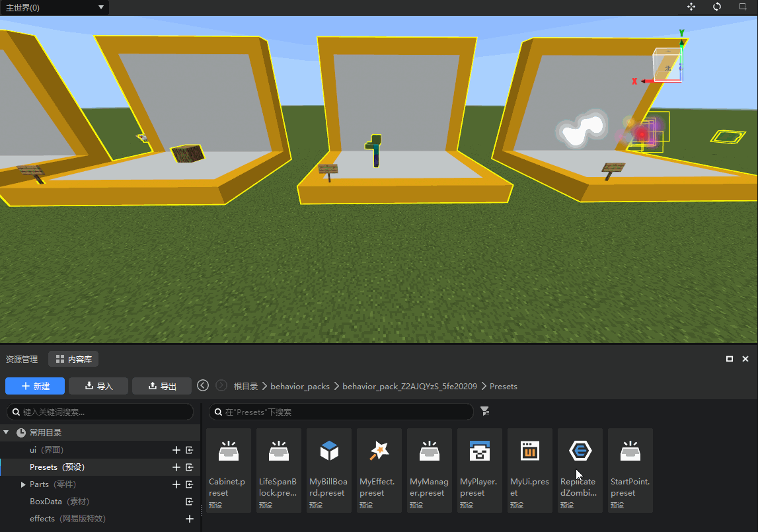This screenshot has height=532, width=758.
Task: Select StartPoint.preset file
Action: click(630, 470)
